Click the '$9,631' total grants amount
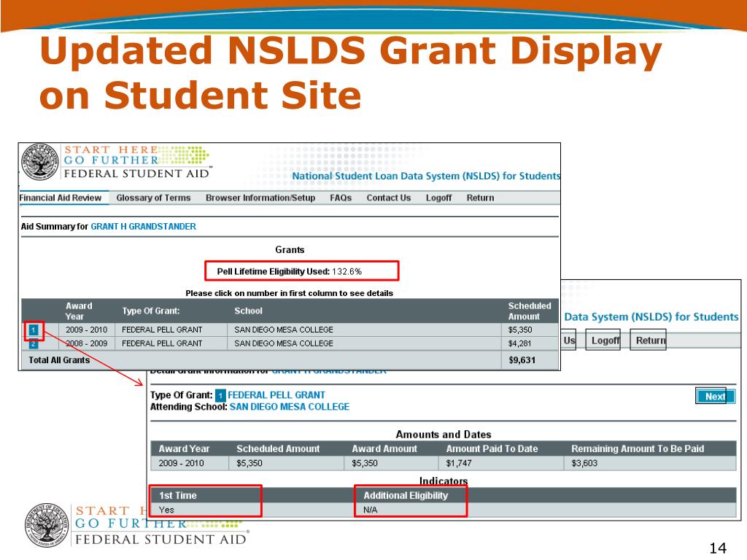 pyautogui.click(x=522, y=360)
